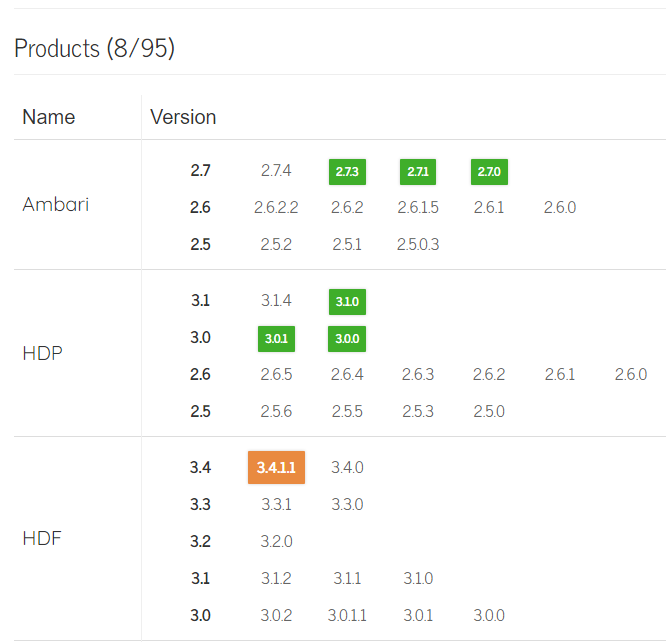Select Ambari version 2.7.3 green badge
The width and height of the screenshot is (666, 642).
pyautogui.click(x=347, y=172)
